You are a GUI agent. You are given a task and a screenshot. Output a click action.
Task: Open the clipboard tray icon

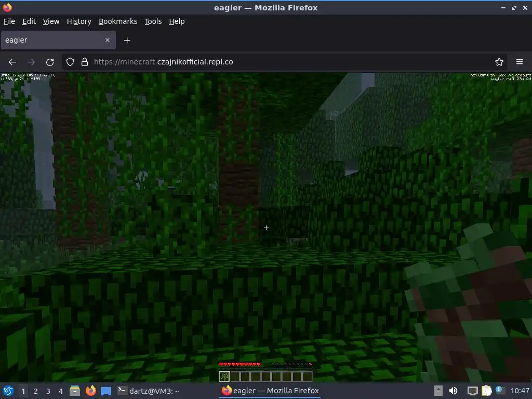pyautogui.click(x=486, y=391)
